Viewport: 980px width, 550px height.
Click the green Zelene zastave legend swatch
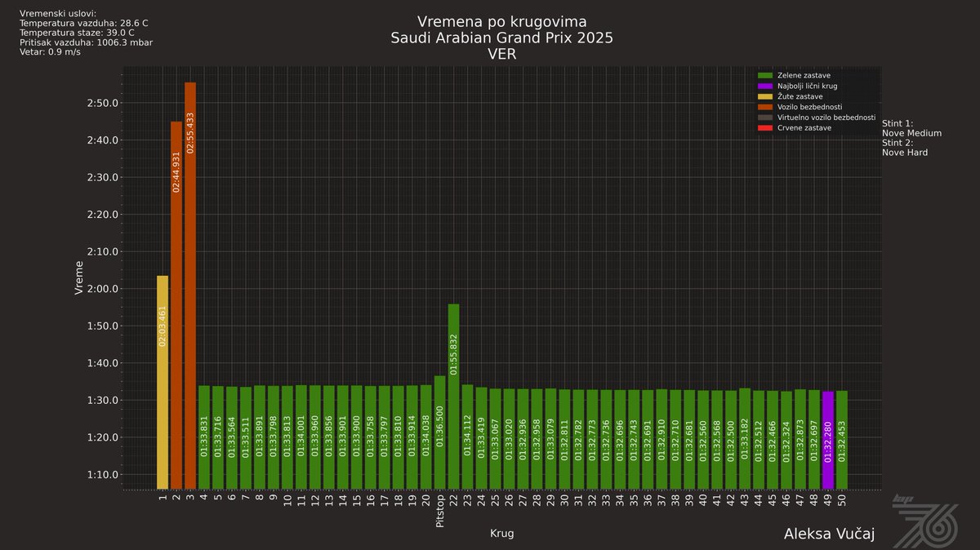[764, 75]
